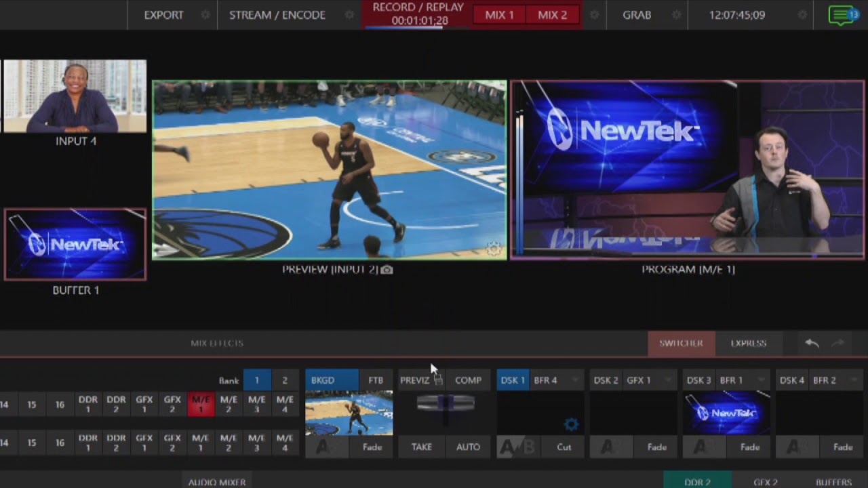This screenshot has height=488, width=868.
Task: Toggle the DSK 2 delegate
Action: click(606, 380)
